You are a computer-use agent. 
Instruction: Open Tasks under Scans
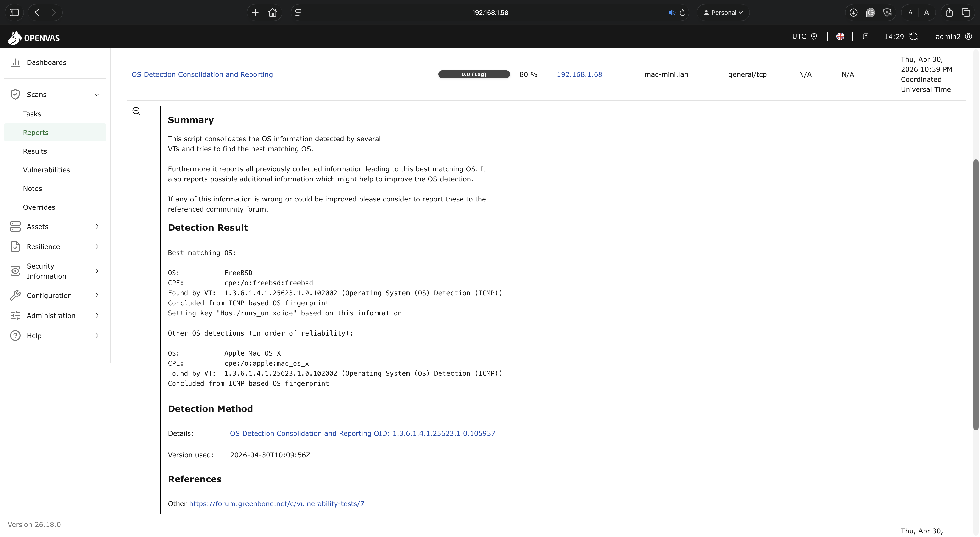32,114
